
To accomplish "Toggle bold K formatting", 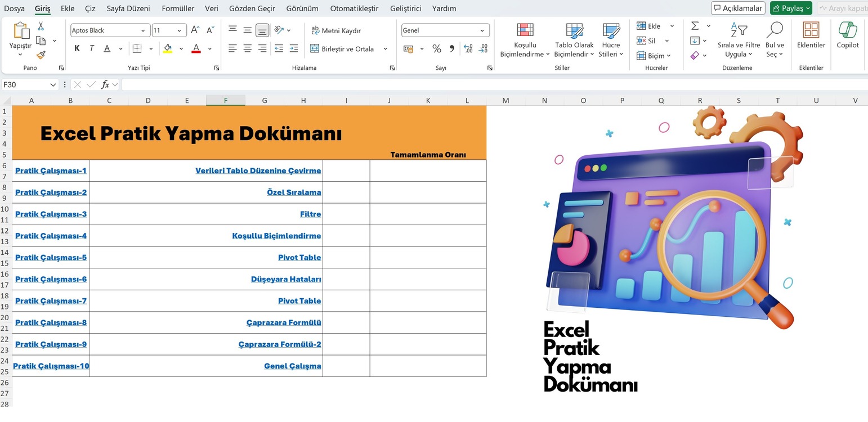I will pyautogui.click(x=77, y=48).
